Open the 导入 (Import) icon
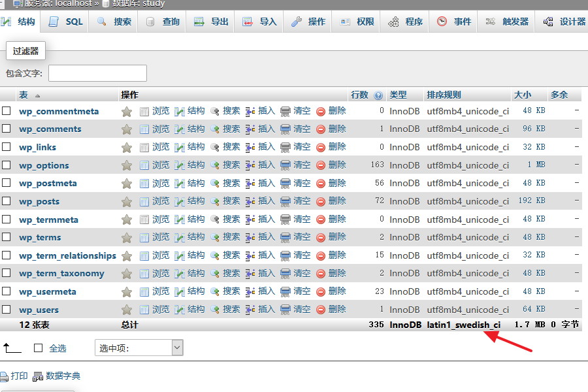The width and height of the screenshot is (588, 392). coord(249,20)
